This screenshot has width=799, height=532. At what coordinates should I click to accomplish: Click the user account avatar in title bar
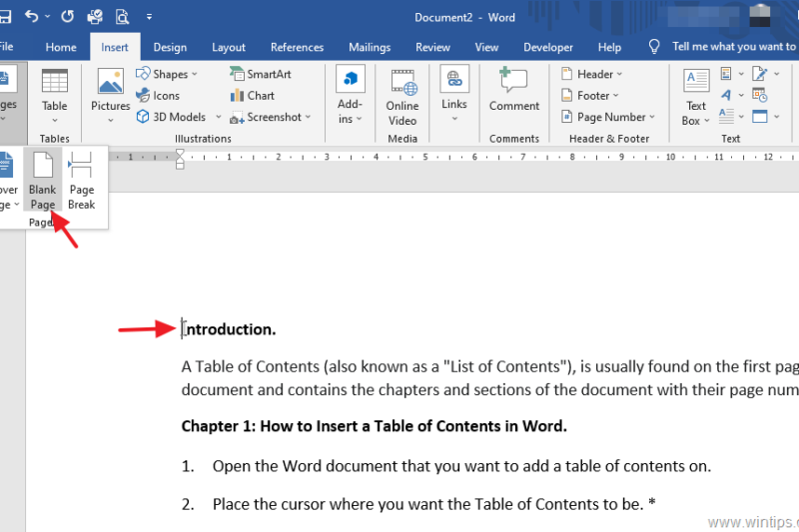coord(760,15)
